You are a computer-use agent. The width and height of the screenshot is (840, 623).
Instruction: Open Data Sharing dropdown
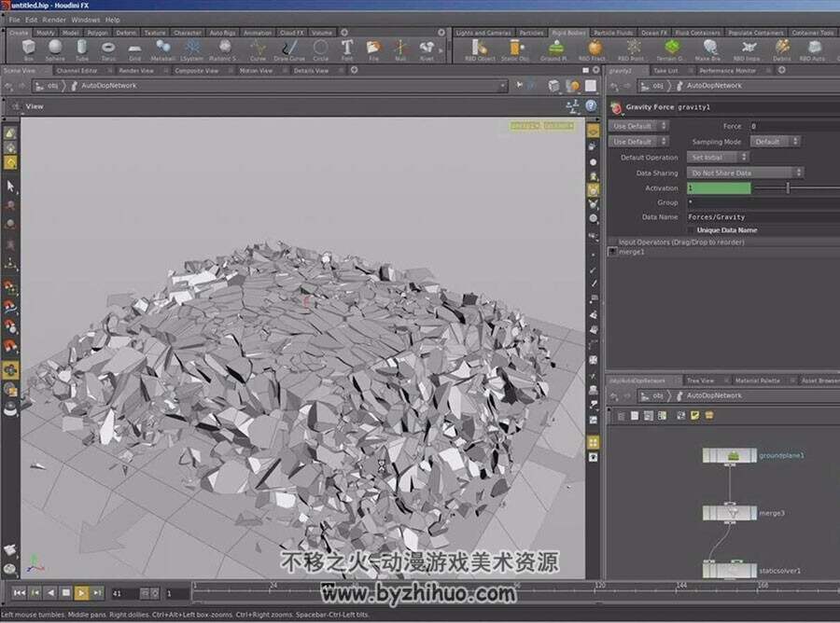pyautogui.click(x=745, y=173)
